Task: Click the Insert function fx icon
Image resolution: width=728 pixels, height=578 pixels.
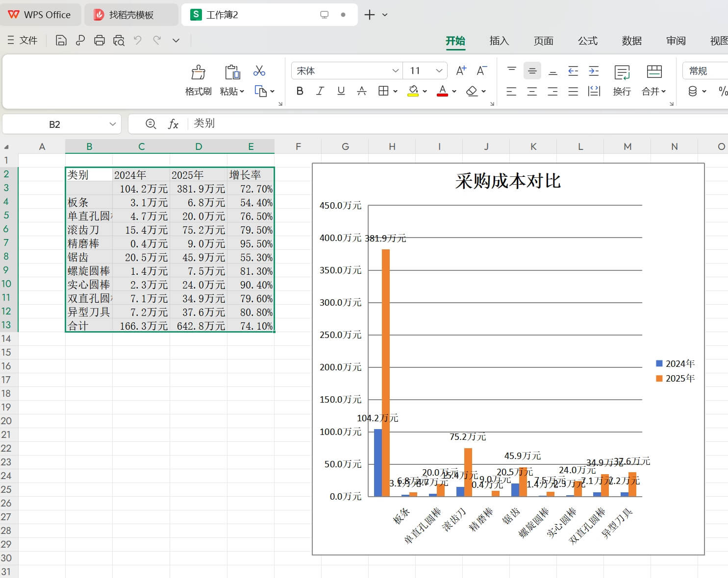Action: pyautogui.click(x=173, y=124)
